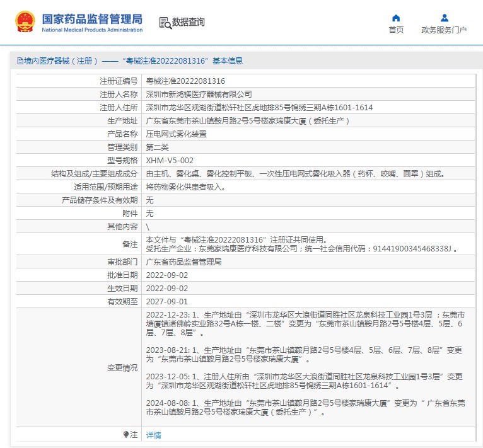Click the 生产地址 row label
The image size is (483, 448).
(x=122, y=121)
